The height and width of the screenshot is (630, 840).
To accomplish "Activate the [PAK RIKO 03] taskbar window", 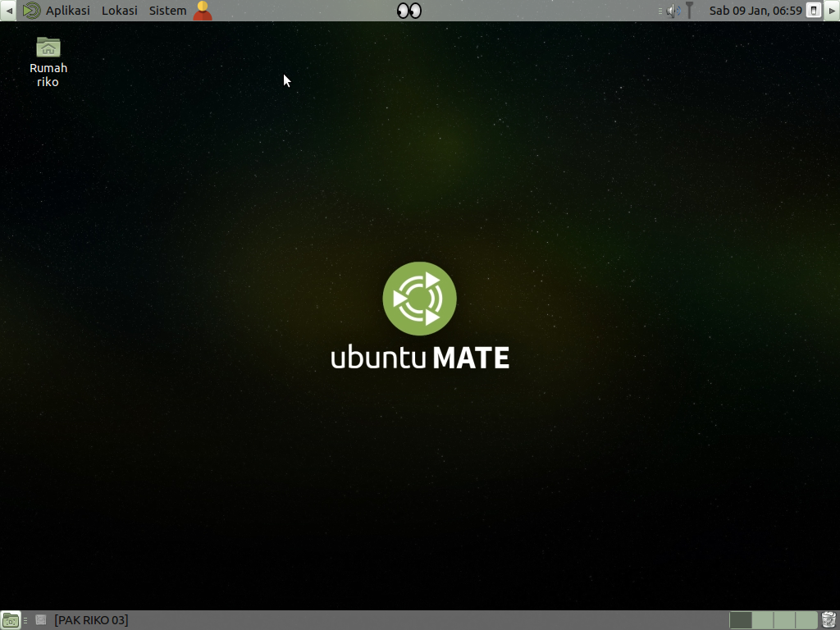I will pyautogui.click(x=82, y=620).
